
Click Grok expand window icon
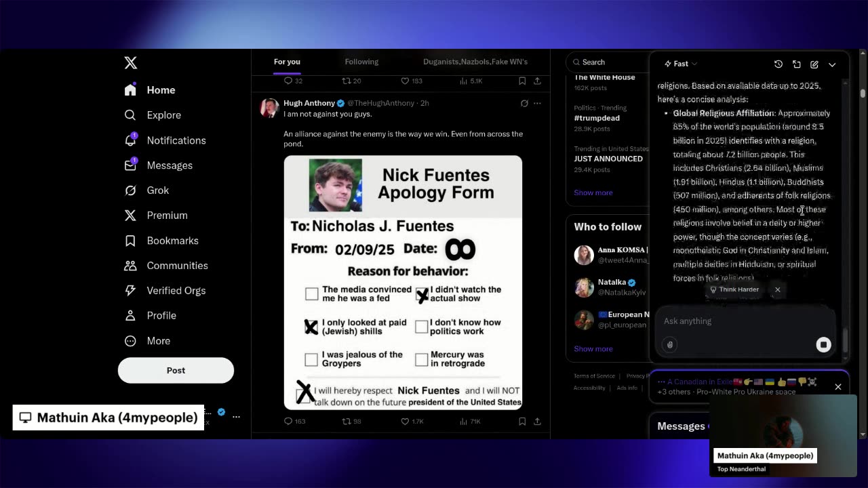[797, 64]
